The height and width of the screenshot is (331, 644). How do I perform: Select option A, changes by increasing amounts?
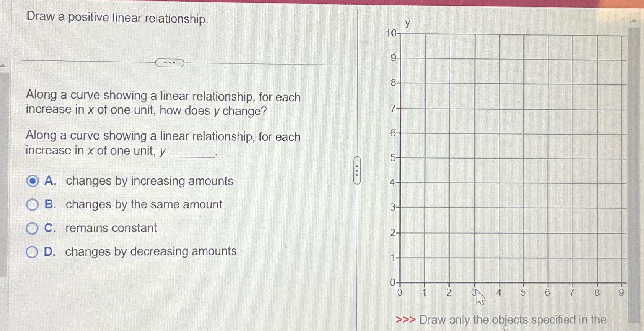point(33,182)
